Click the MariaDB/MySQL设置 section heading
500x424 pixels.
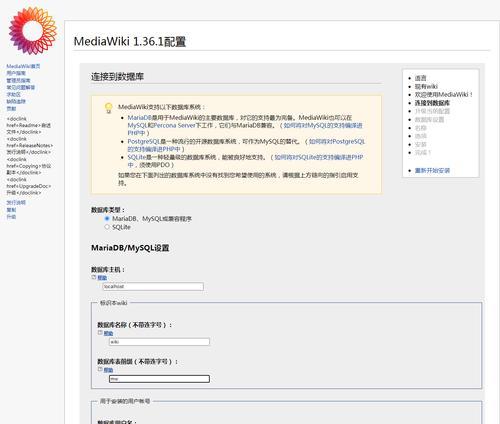pyautogui.click(x=130, y=248)
